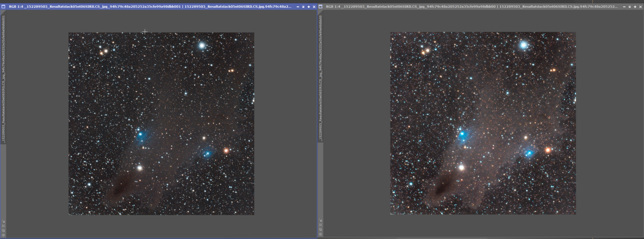
Task: Click the stretched nebula image in the right window
Action: pos(483,123)
